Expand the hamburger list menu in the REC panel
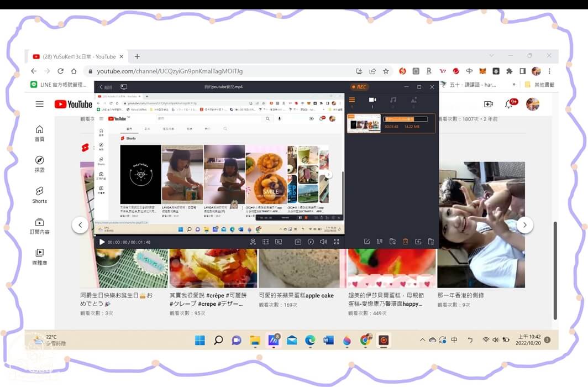 pos(352,100)
